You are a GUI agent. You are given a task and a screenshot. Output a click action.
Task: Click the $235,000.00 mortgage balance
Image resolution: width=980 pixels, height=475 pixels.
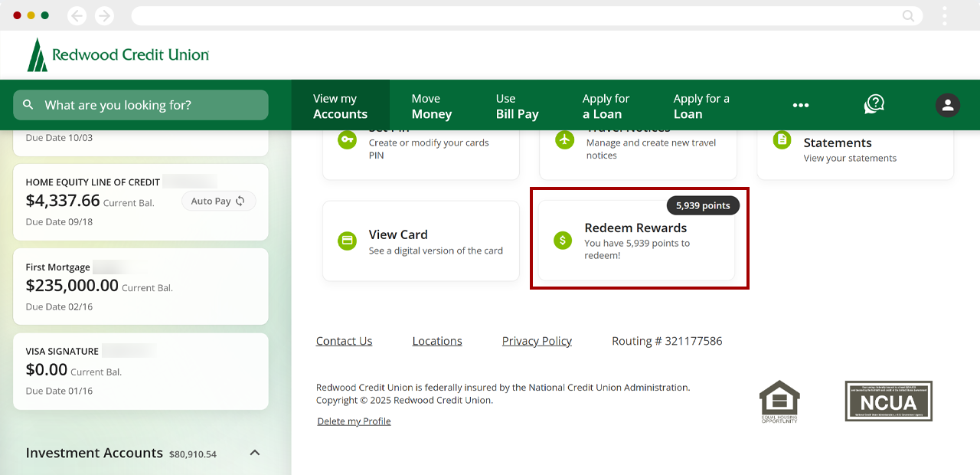(72, 286)
